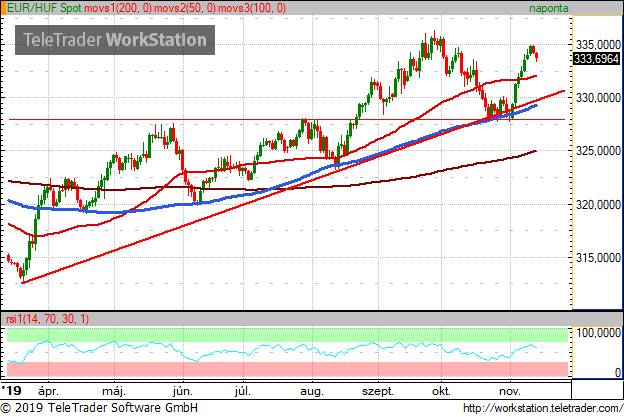Click the naponta interval label

point(548,8)
